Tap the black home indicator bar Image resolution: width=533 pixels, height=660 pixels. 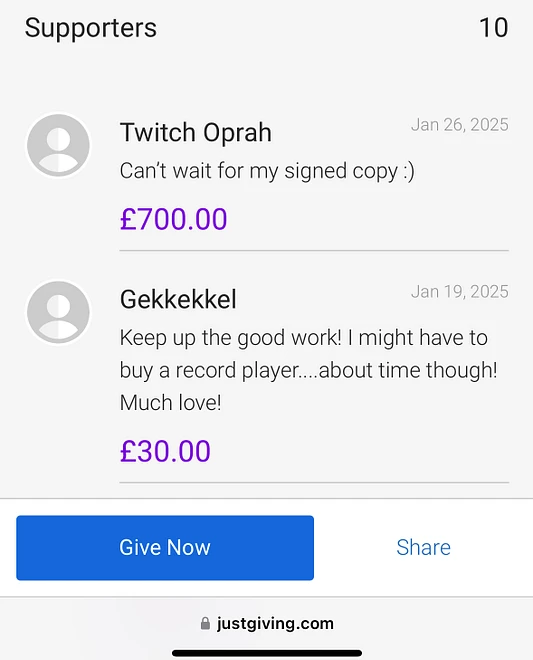[267, 653]
